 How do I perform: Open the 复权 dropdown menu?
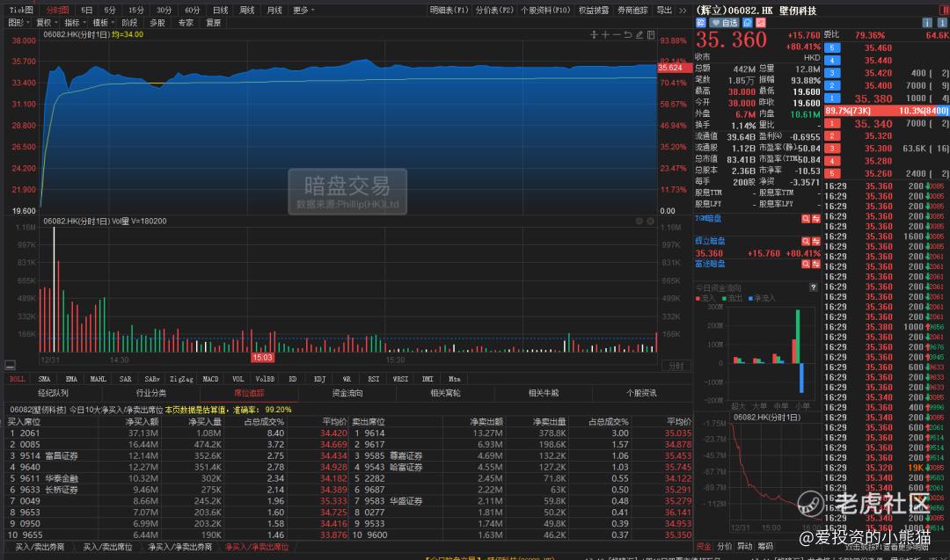click(x=46, y=22)
